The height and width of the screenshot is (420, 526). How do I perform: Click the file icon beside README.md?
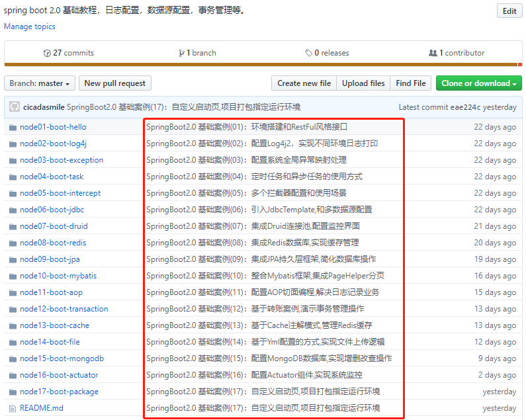13,409
